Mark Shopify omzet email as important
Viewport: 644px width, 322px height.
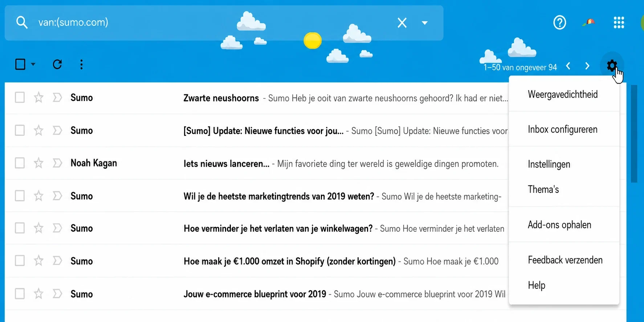57,261
